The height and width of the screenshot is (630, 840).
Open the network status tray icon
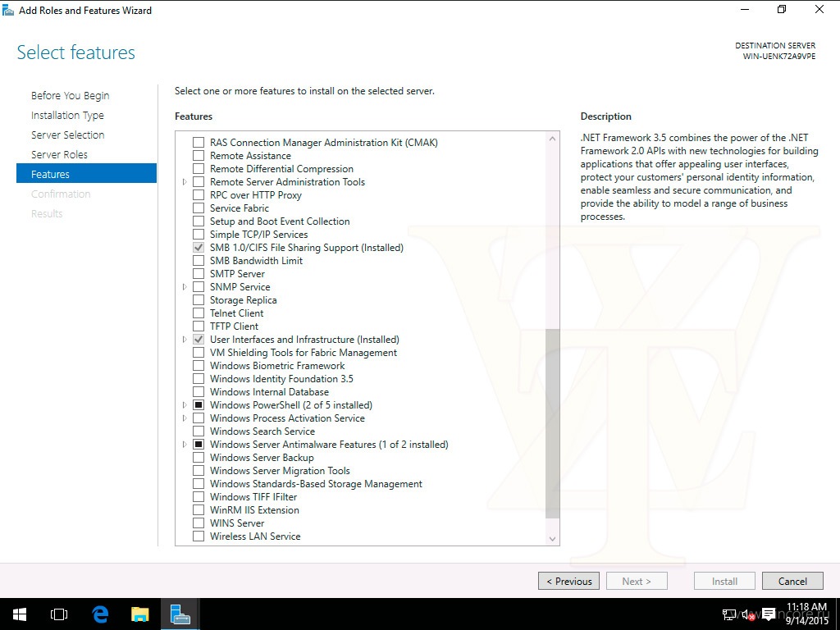(x=728, y=614)
